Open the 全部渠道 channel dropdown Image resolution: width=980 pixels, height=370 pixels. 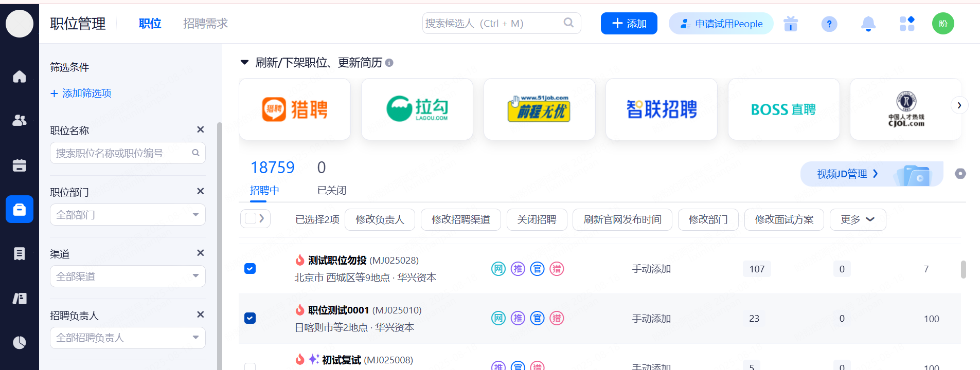(x=128, y=276)
